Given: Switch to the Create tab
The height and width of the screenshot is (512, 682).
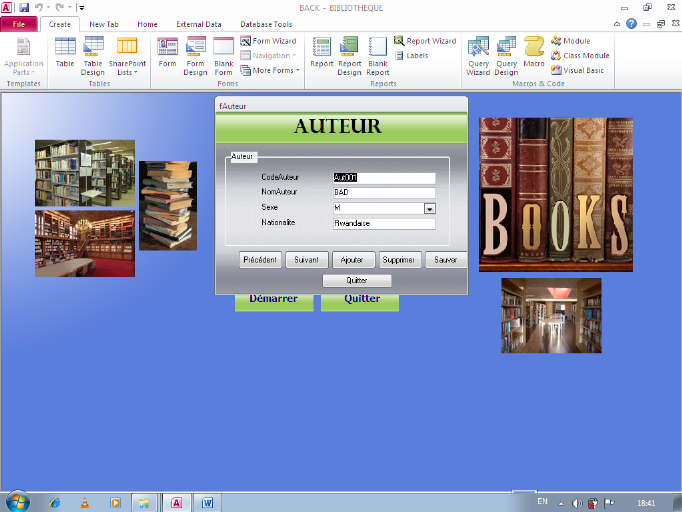Looking at the screenshot, I should (x=60, y=24).
